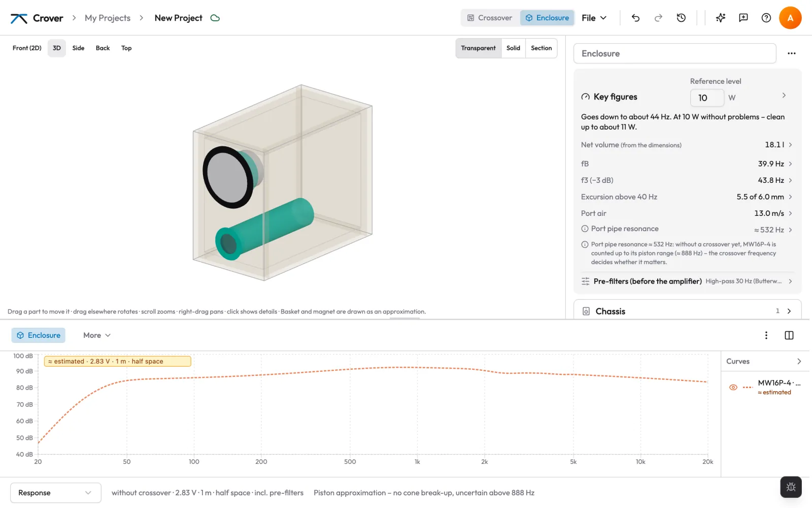Open the feedback chat icon
812x508 pixels.
pyautogui.click(x=743, y=18)
